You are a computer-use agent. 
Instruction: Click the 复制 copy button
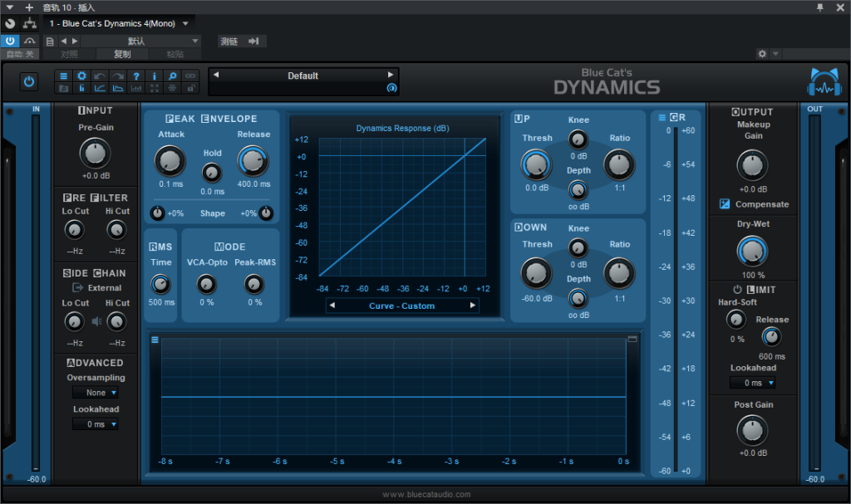pos(122,54)
